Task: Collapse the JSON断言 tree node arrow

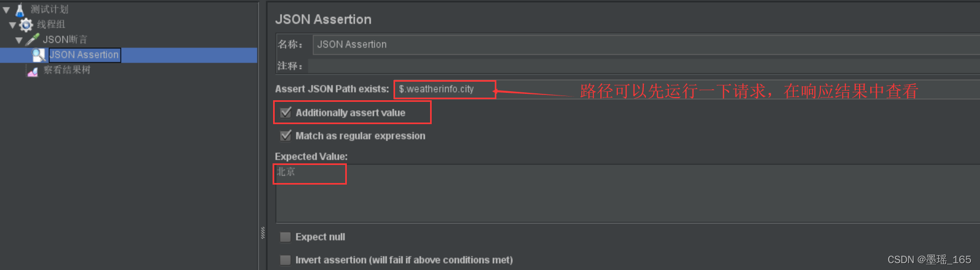Action: pos(19,40)
